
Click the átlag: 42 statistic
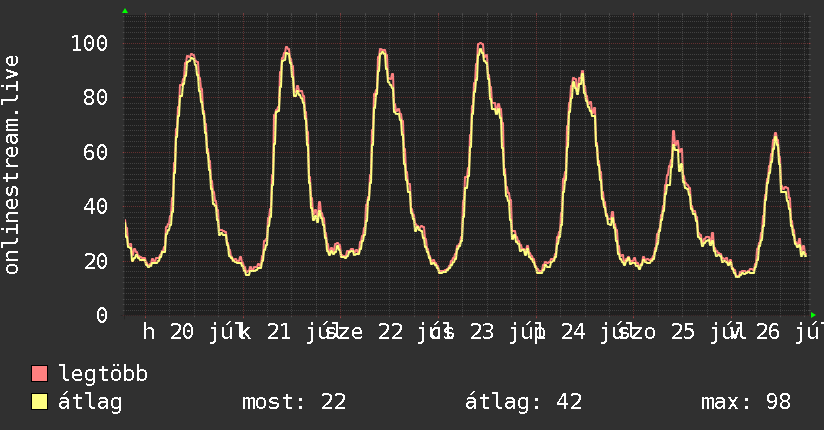(523, 402)
